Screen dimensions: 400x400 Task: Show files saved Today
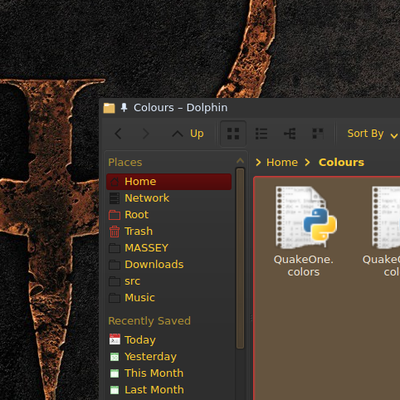coord(169,340)
